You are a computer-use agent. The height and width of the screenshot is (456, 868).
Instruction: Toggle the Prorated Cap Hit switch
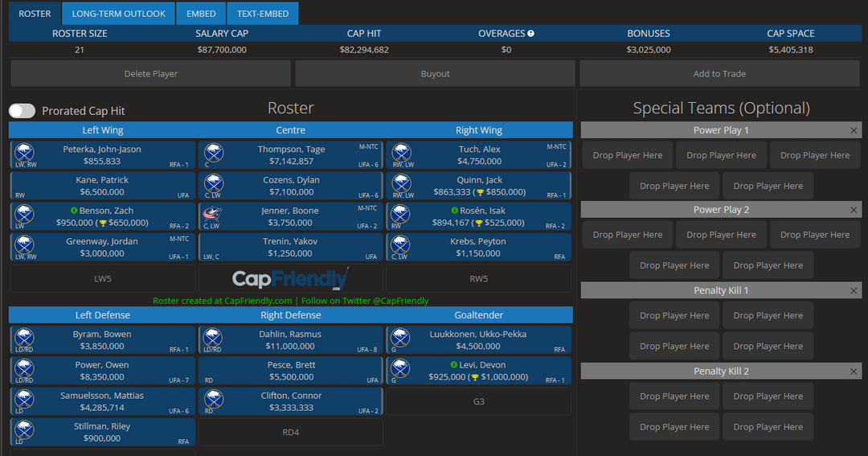(22, 111)
